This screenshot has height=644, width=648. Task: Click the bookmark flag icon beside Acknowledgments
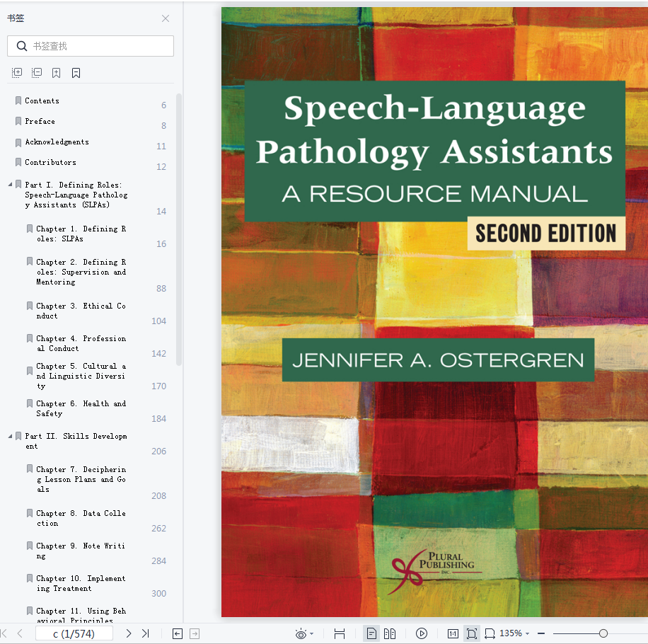18,143
